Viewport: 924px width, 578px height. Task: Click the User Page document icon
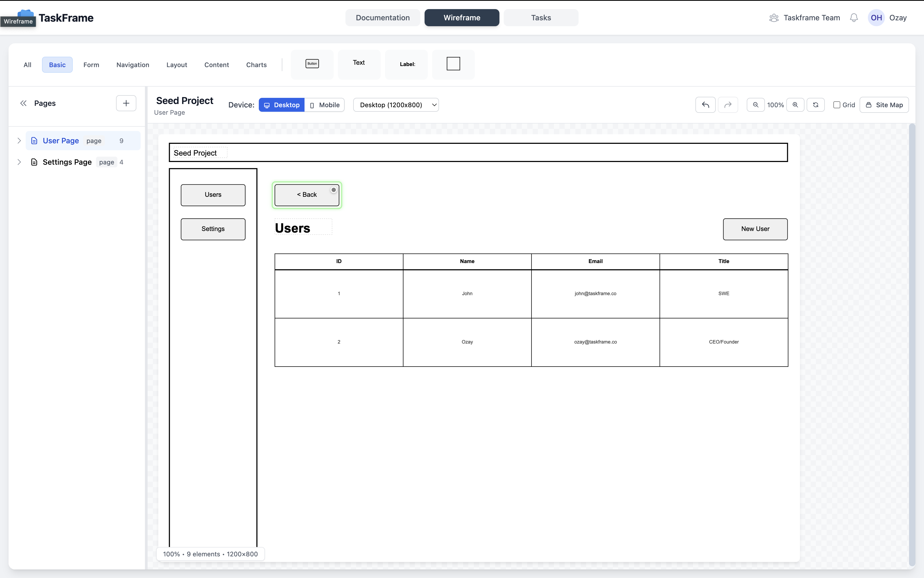pos(34,141)
